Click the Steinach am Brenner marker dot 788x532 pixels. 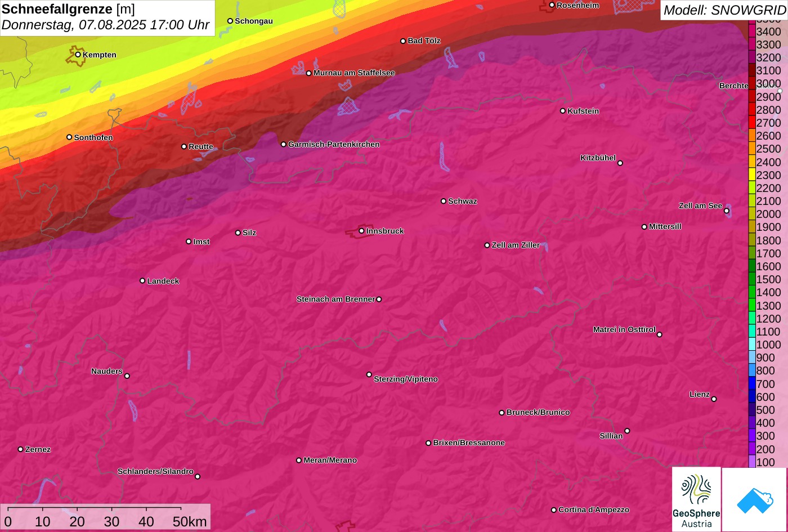pos(379,299)
